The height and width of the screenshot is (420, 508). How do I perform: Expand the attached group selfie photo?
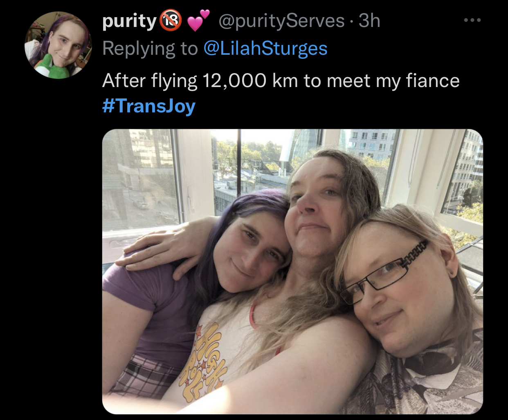click(292, 272)
